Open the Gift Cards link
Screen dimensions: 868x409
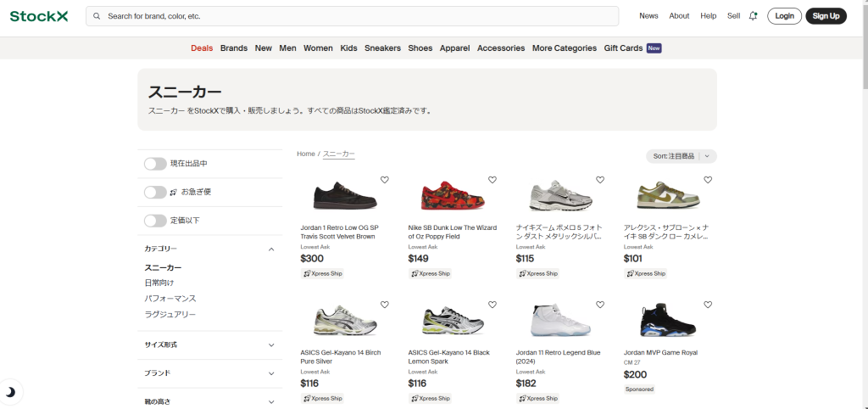[623, 48]
